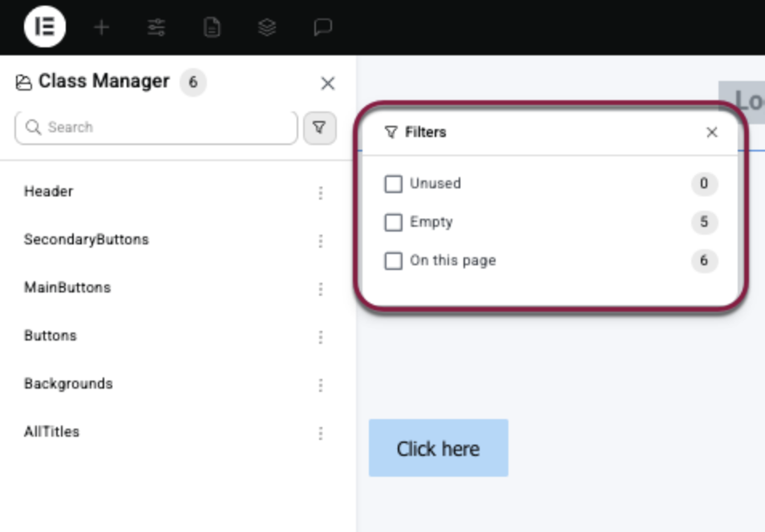The image size is (765, 532).
Task: Click the "Click here" button on canvas
Action: pyautogui.click(x=438, y=449)
